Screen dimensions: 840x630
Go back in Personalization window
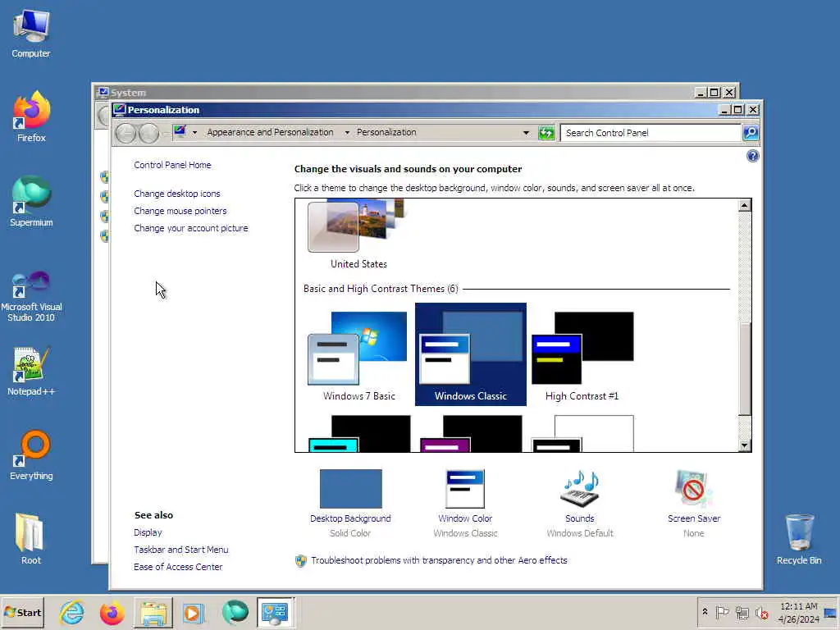point(126,133)
